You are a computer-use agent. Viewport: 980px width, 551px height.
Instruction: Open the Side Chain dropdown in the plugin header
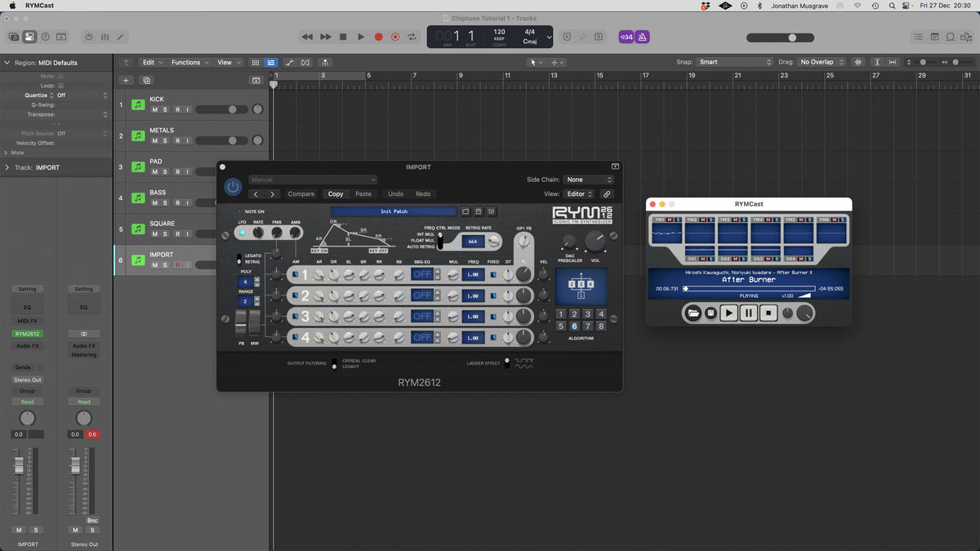pyautogui.click(x=587, y=179)
